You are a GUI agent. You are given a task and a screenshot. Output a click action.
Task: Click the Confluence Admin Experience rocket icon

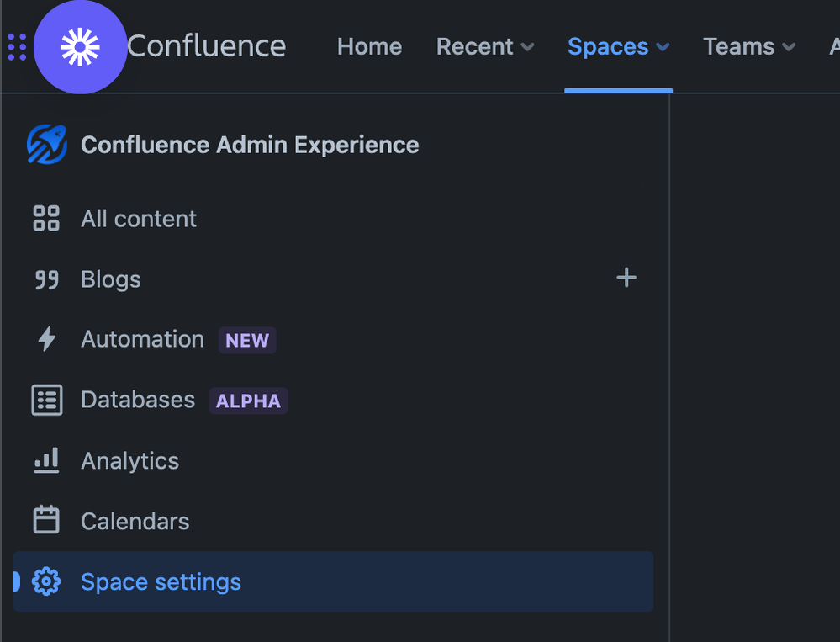(46, 144)
